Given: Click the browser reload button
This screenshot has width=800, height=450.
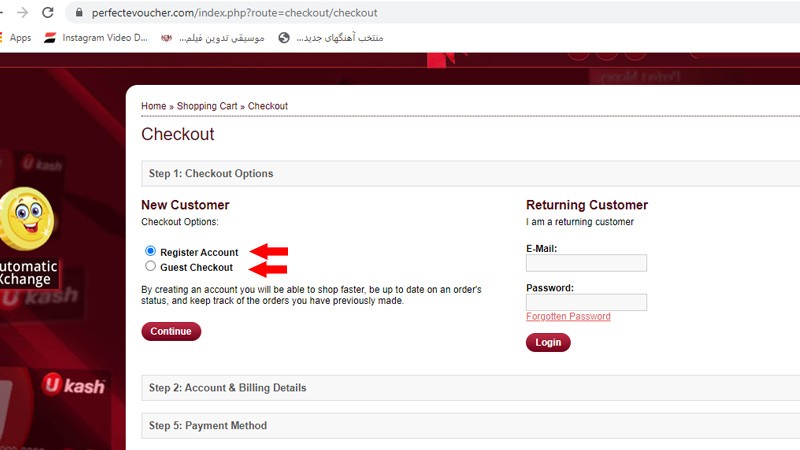Looking at the screenshot, I should pyautogui.click(x=48, y=13).
